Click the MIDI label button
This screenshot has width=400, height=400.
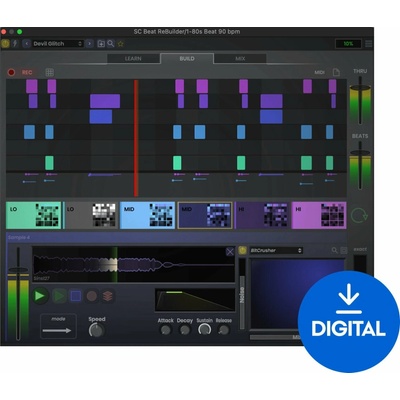point(319,72)
